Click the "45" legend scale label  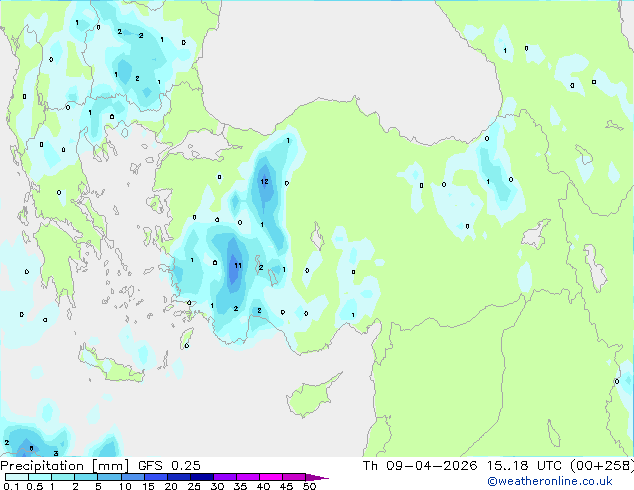tap(286, 486)
